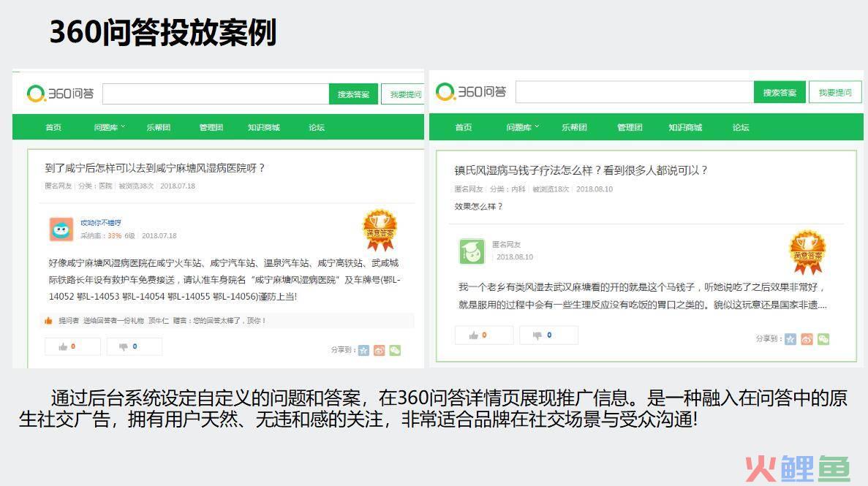Click 分类：医院 category in left question

click(x=95, y=186)
